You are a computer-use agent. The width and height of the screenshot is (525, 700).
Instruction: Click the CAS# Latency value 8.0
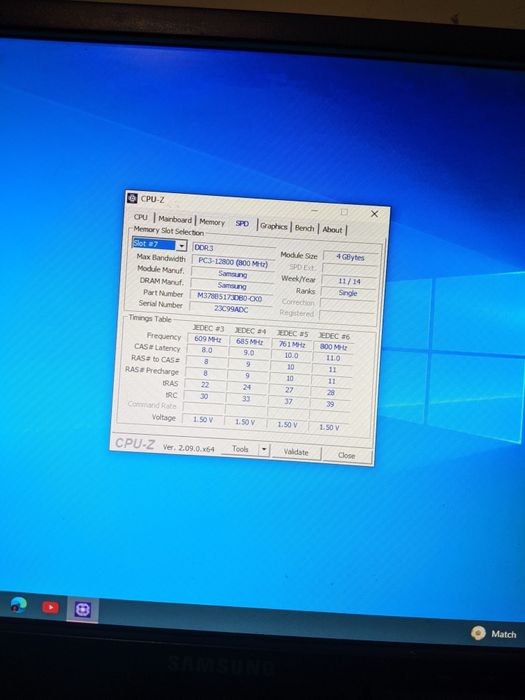pos(207,350)
